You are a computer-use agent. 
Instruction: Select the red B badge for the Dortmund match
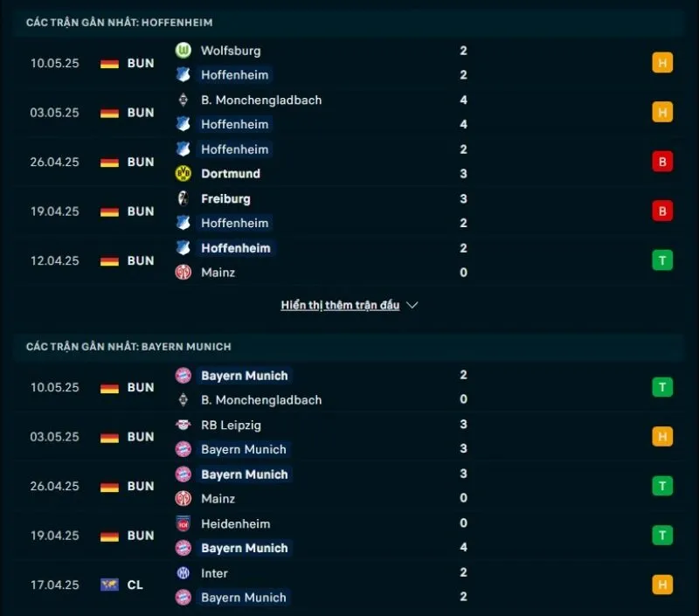click(662, 162)
